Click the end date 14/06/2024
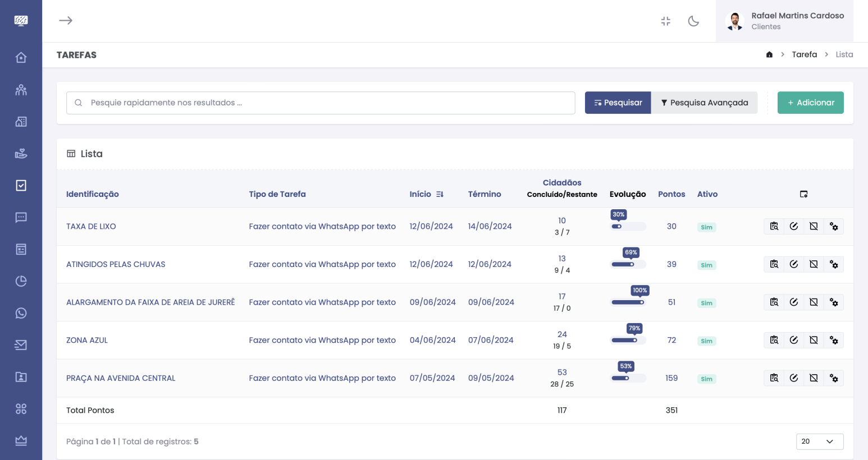This screenshot has width=868, height=460. (490, 227)
